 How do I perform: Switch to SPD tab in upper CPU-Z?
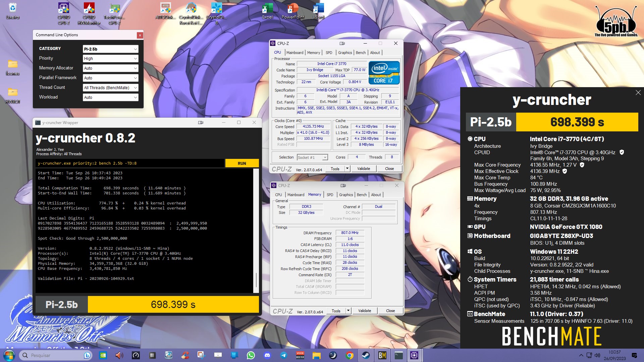coord(329,53)
